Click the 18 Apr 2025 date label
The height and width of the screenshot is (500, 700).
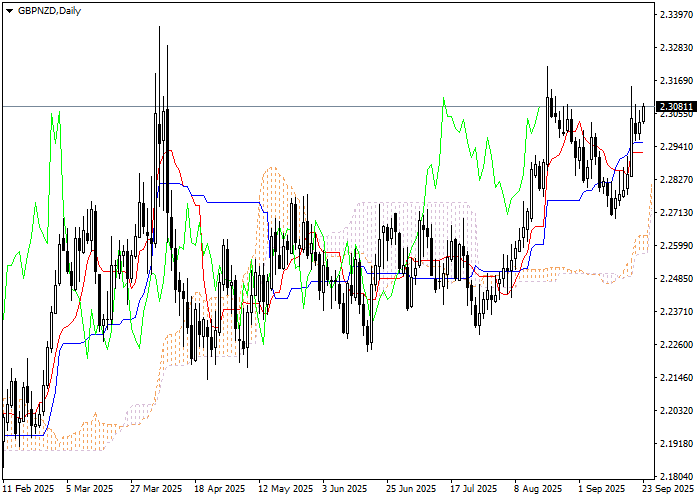(x=220, y=489)
